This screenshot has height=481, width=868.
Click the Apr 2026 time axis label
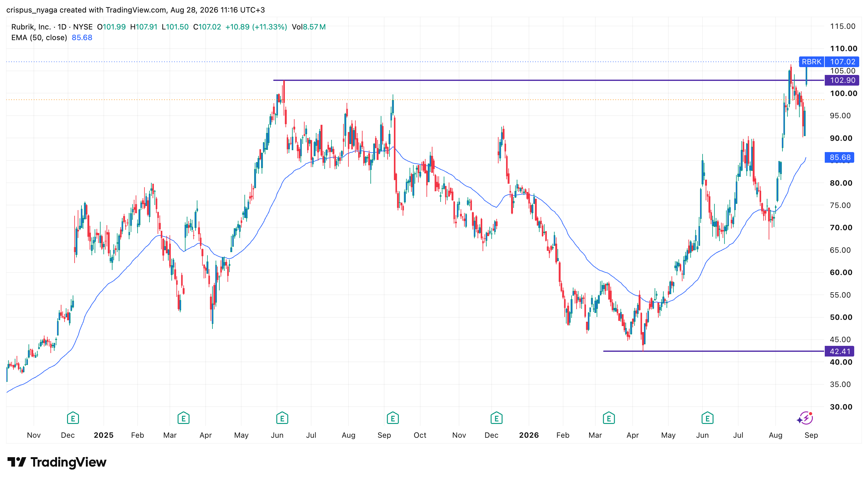(632, 435)
